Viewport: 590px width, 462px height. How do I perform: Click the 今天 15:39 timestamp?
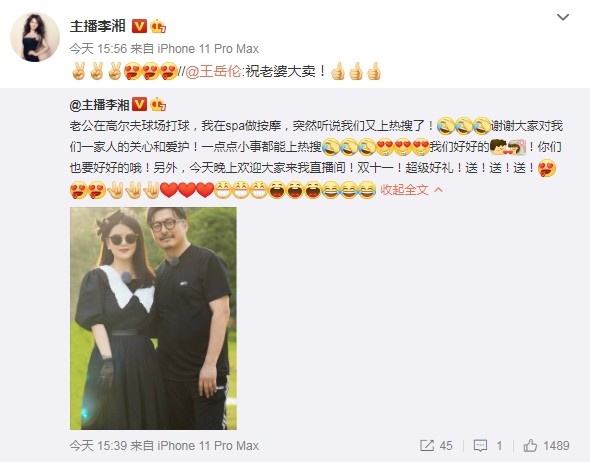(98, 446)
